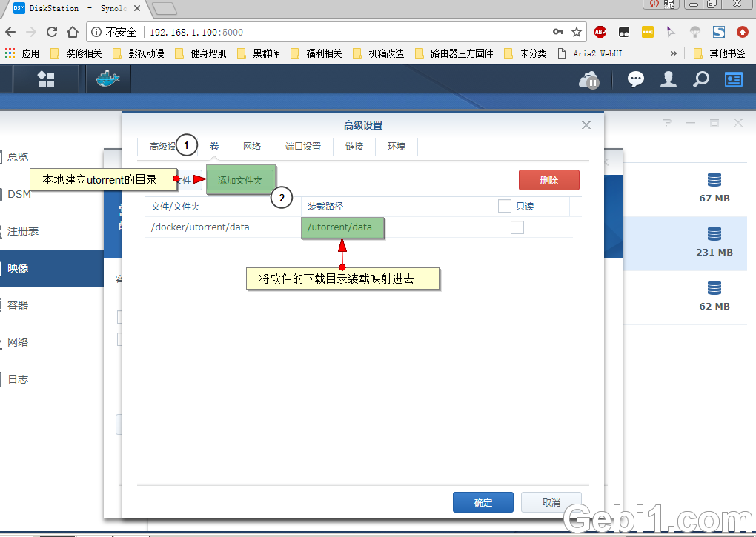Viewport: 756px width, 537px height.
Task: Open the user account person icon
Action: [x=668, y=79]
